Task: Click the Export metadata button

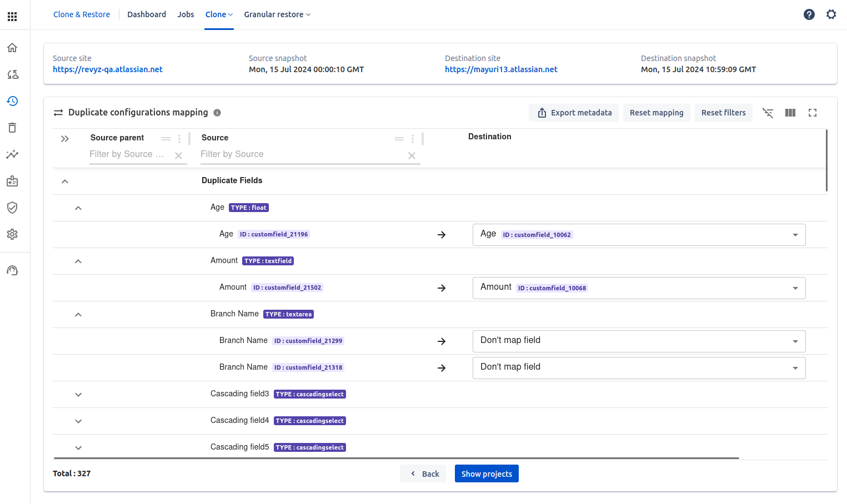Action: [x=575, y=113]
